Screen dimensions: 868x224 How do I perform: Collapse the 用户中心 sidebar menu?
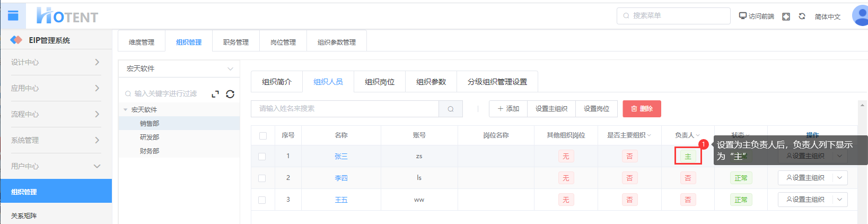tap(56, 166)
